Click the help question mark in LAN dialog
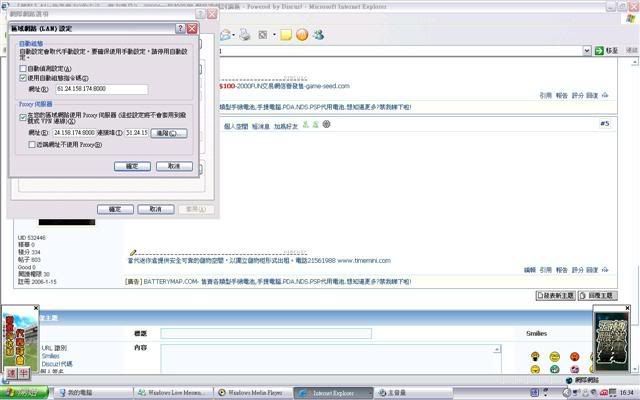 click(x=180, y=30)
